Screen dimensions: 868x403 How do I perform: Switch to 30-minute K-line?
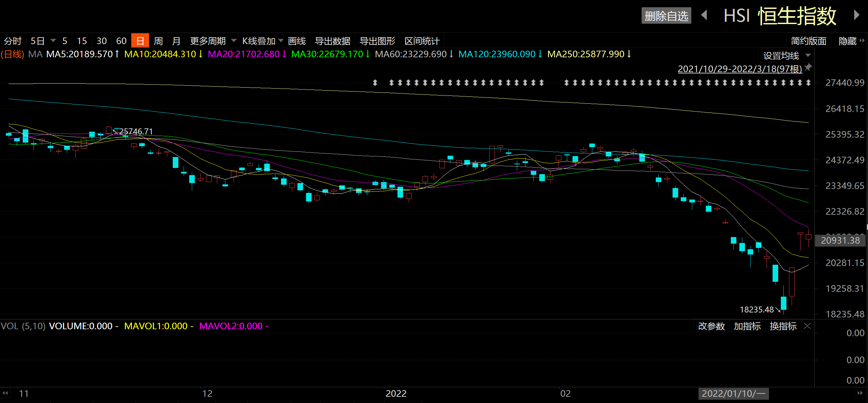pos(101,41)
